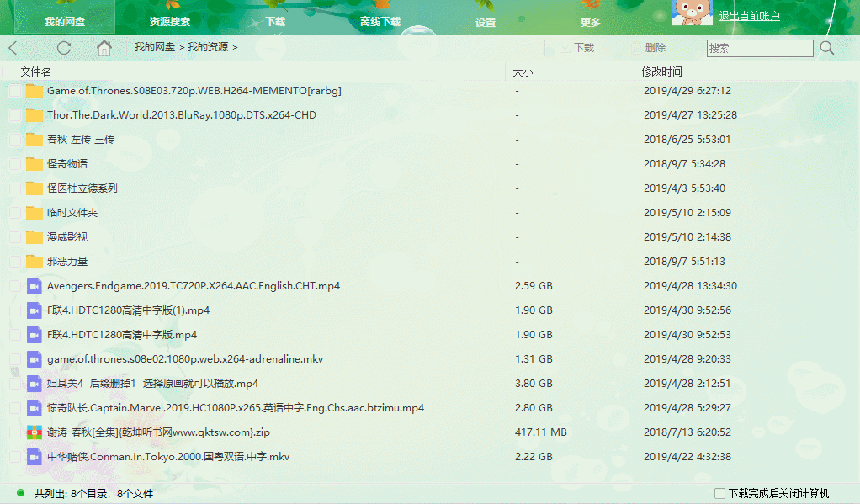Click the 邪恶力量 folder icon

[x=34, y=262]
